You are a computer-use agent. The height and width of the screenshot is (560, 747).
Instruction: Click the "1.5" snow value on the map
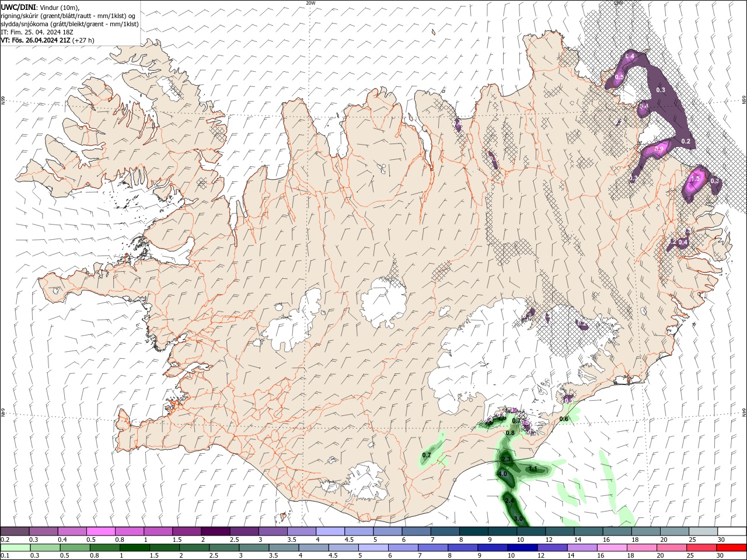click(x=695, y=178)
